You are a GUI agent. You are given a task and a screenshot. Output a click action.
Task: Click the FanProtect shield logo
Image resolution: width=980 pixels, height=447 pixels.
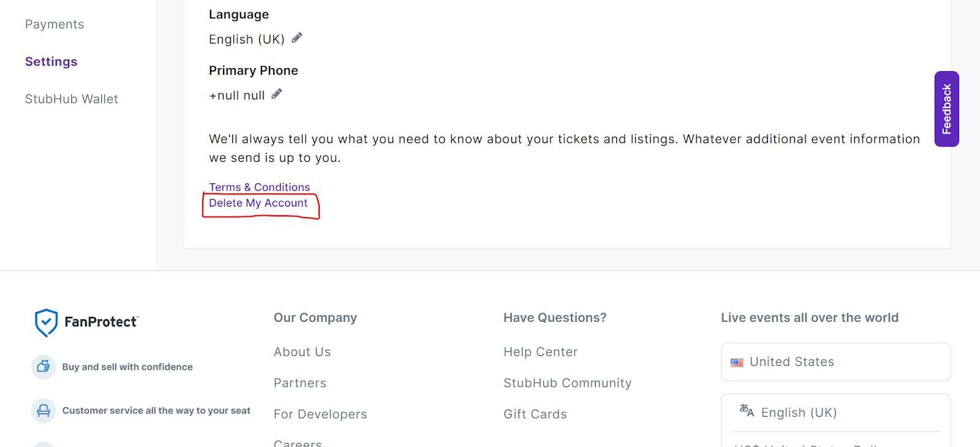point(46,323)
